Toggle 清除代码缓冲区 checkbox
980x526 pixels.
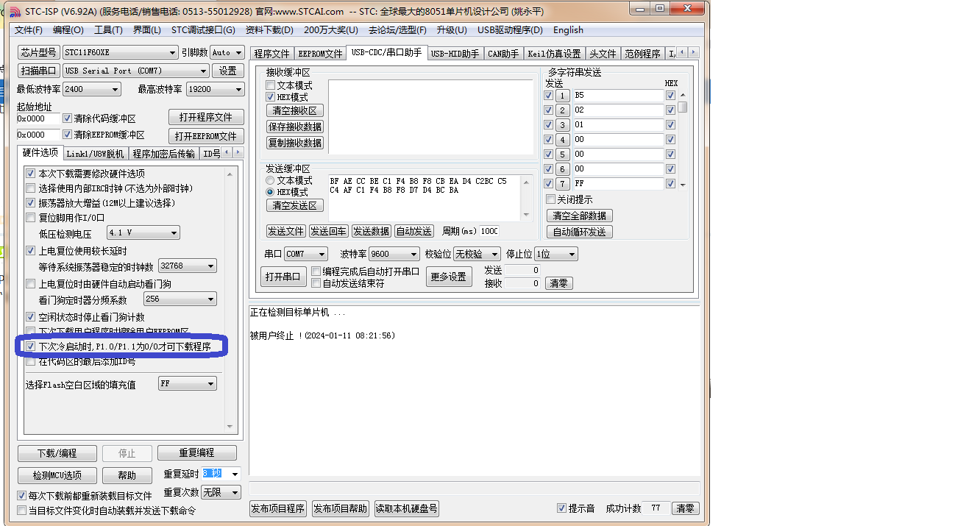68,118
